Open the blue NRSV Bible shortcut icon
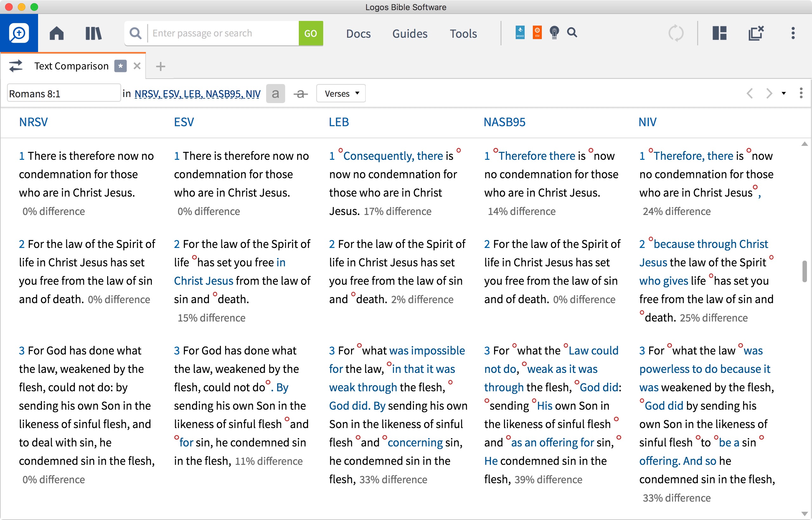The width and height of the screenshot is (812, 520). coord(520,32)
